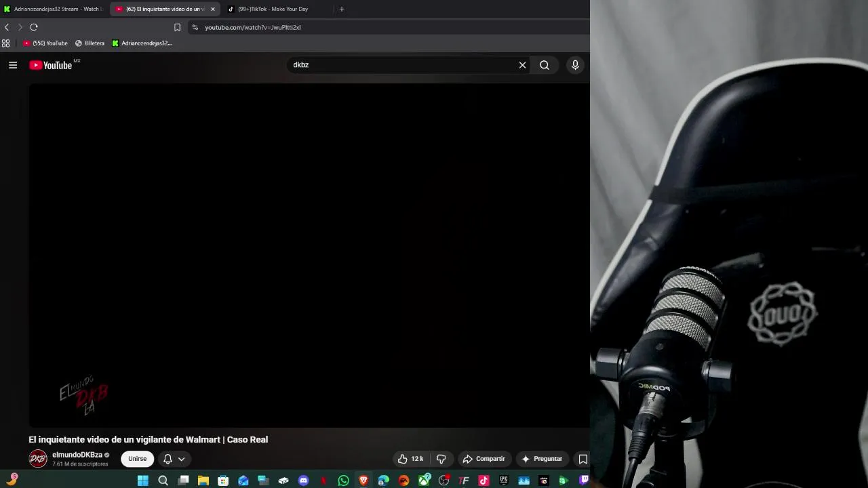Open the Preguntar AI button

point(542,459)
